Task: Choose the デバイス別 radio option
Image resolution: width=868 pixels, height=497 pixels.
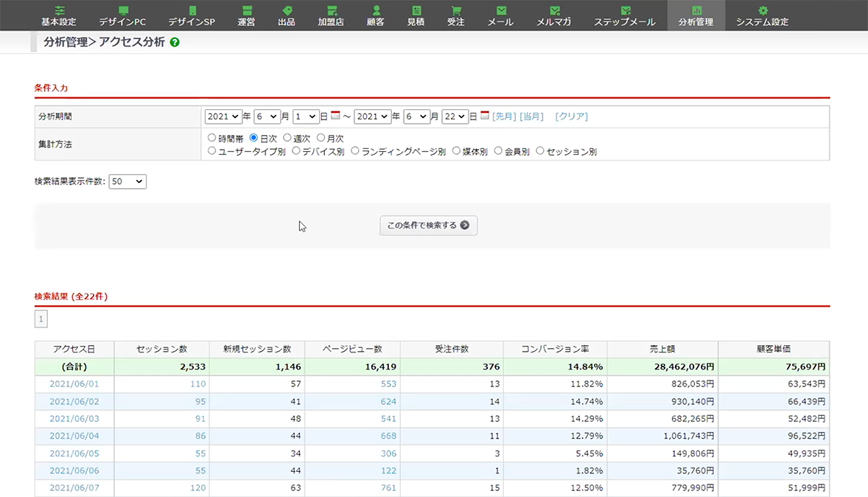Action: [296, 151]
